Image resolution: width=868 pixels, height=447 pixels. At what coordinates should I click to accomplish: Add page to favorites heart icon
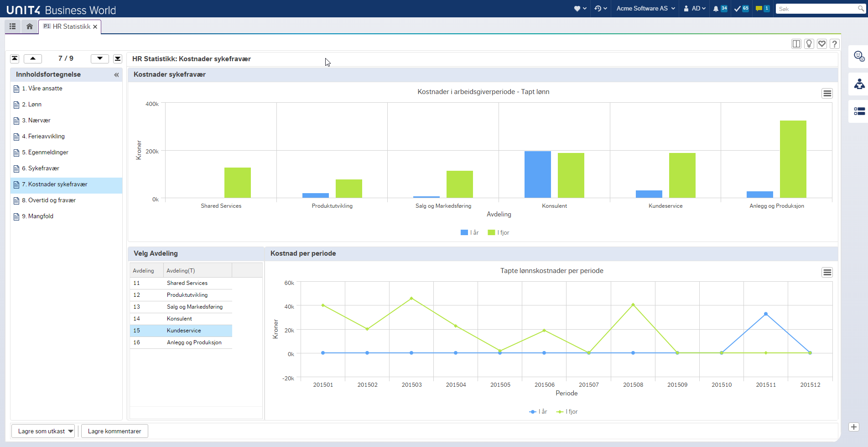point(822,44)
